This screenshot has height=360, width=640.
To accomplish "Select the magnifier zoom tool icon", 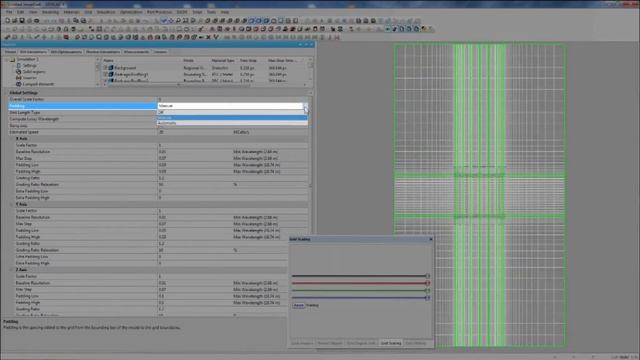I will coord(178,20).
